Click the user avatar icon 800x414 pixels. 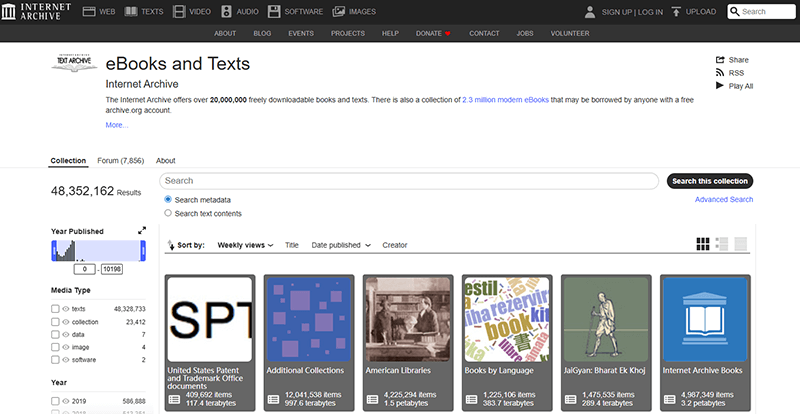point(590,12)
